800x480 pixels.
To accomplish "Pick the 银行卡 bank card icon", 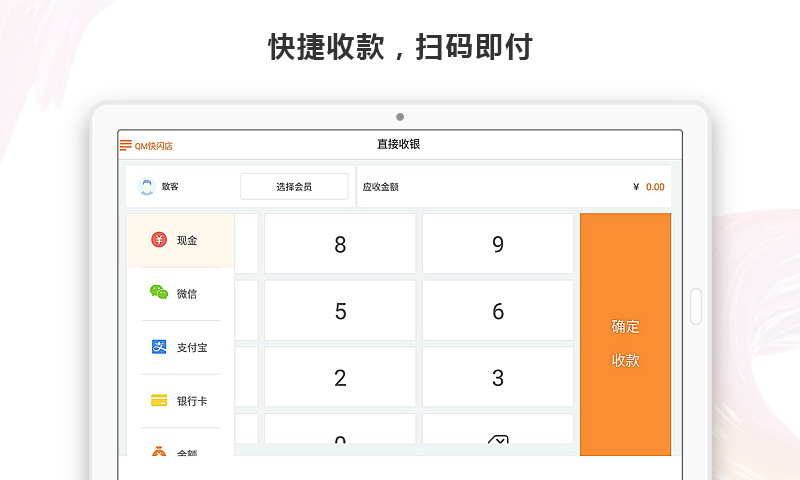I will pos(159,401).
